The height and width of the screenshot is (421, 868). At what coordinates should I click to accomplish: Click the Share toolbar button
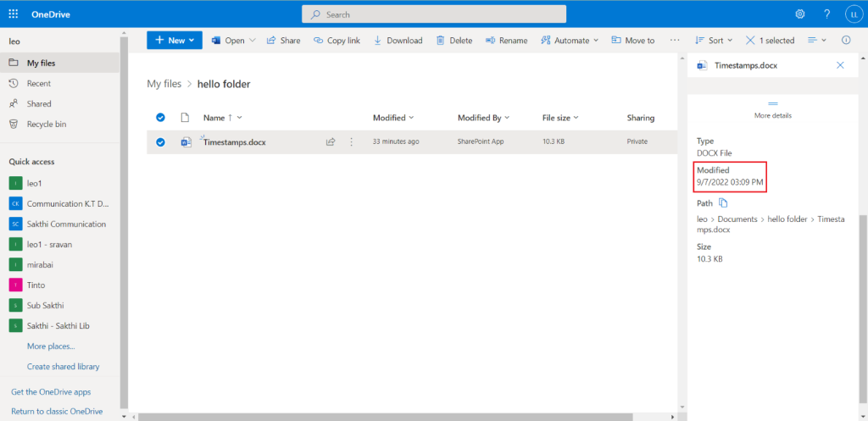point(283,41)
